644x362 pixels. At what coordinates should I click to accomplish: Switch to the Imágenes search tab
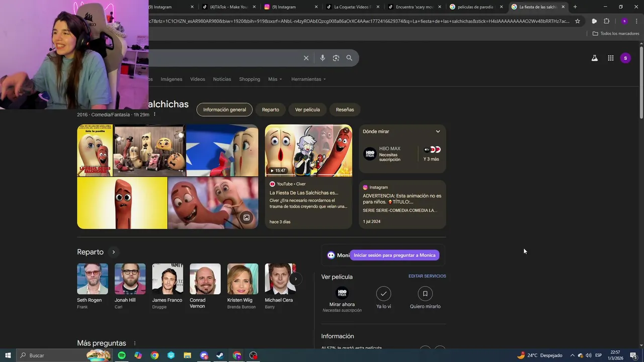click(x=172, y=79)
